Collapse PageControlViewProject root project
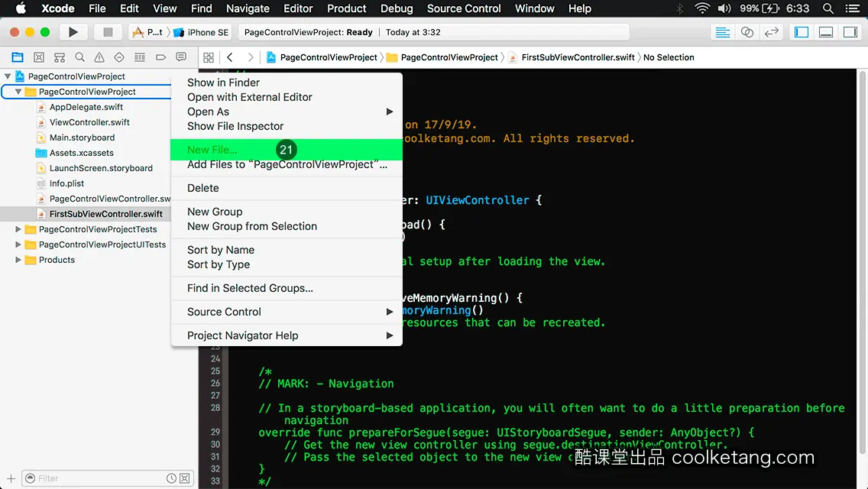Image resolution: width=868 pixels, height=489 pixels. pyautogui.click(x=8, y=76)
